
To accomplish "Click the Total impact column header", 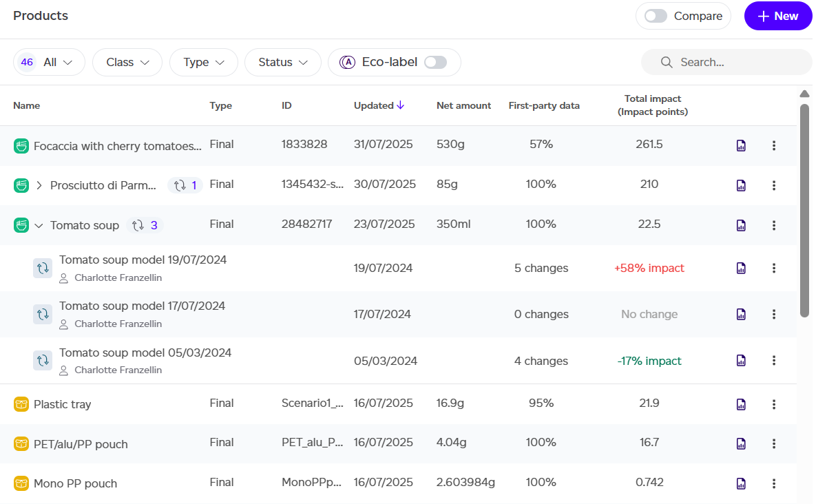I will click(653, 105).
